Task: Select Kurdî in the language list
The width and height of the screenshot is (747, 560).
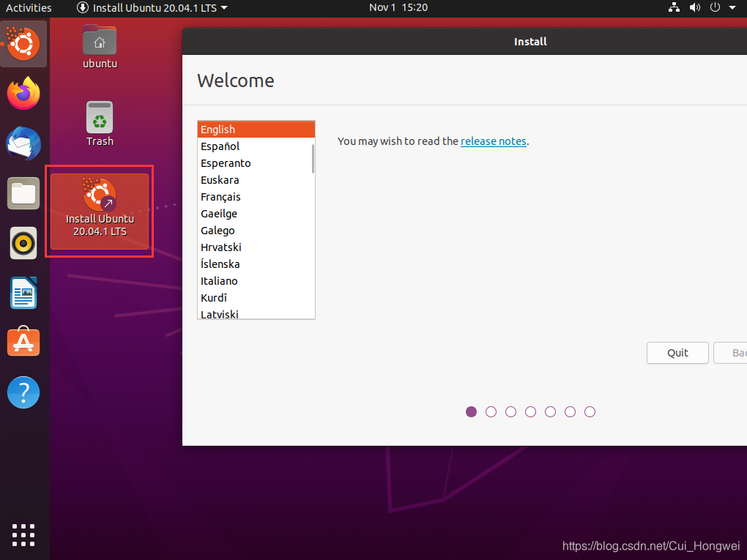Action: (255, 298)
